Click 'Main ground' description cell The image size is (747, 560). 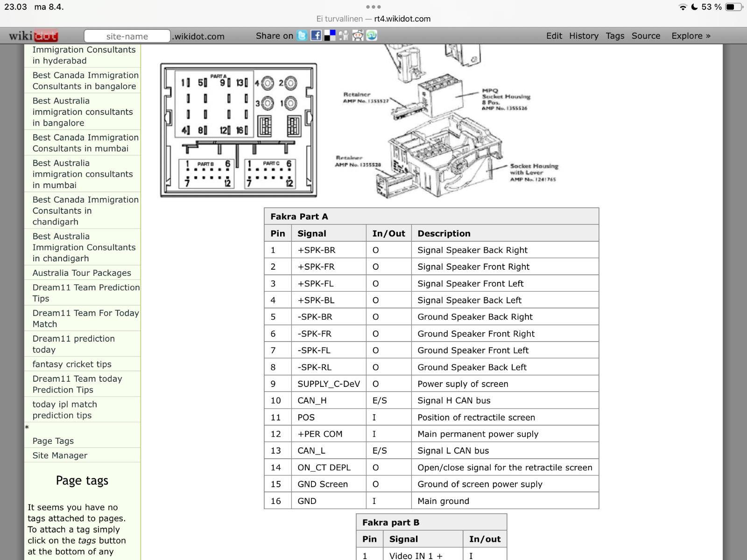pyautogui.click(x=505, y=501)
